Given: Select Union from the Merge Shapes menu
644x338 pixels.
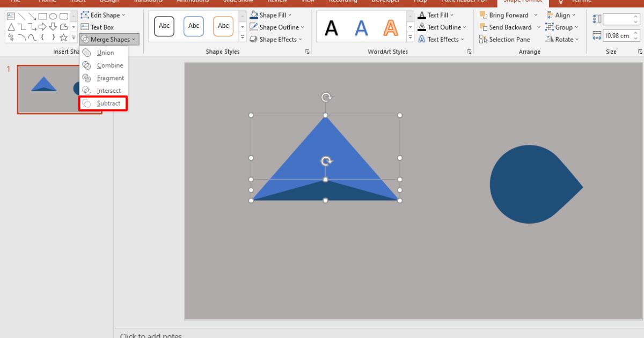Looking at the screenshot, I should pos(106,53).
